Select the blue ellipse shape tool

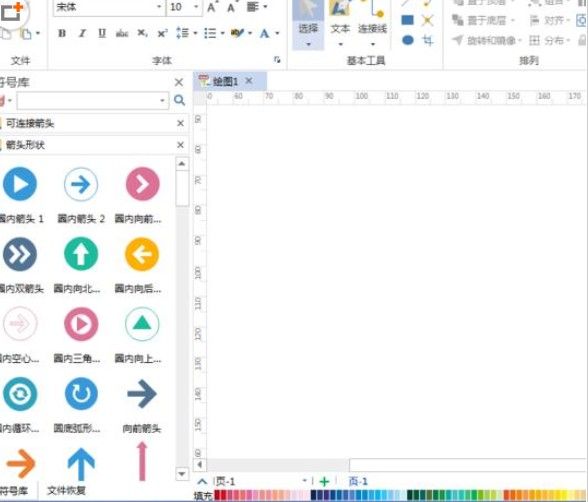click(408, 40)
